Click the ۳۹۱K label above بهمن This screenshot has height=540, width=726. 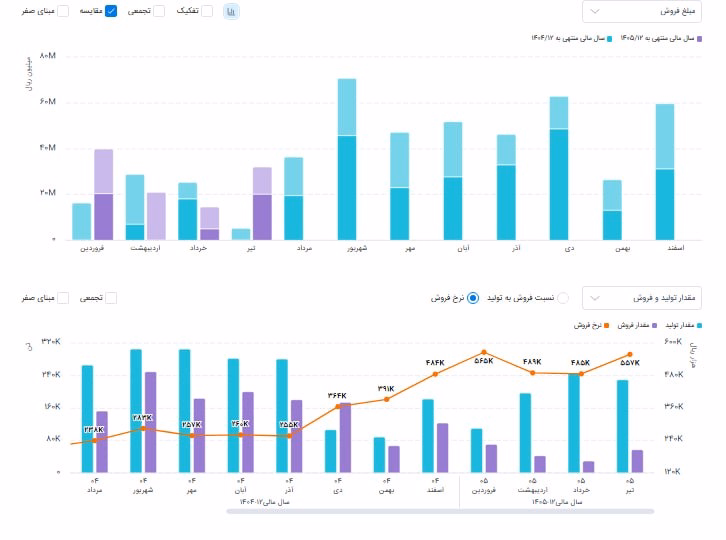[386, 389]
